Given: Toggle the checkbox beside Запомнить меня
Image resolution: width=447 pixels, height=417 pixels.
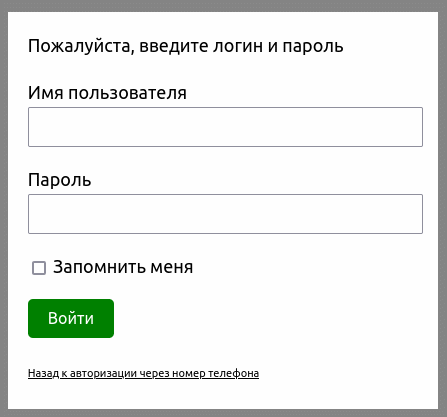Looking at the screenshot, I should pyautogui.click(x=39, y=268).
